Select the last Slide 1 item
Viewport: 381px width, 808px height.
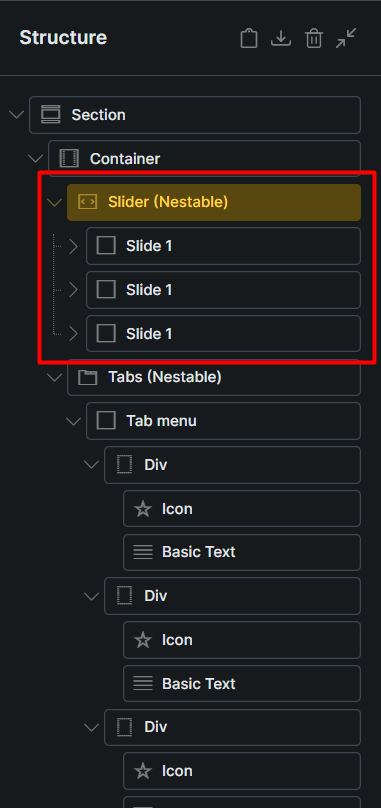pos(223,333)
